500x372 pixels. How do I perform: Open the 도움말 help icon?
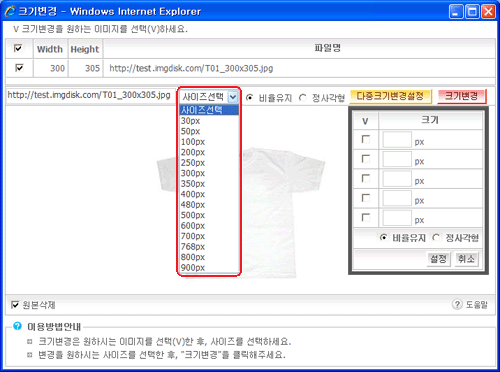457,304
